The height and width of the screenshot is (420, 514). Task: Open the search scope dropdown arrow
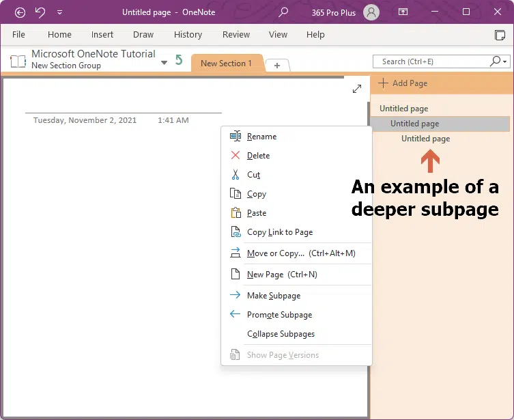(505, 61)
